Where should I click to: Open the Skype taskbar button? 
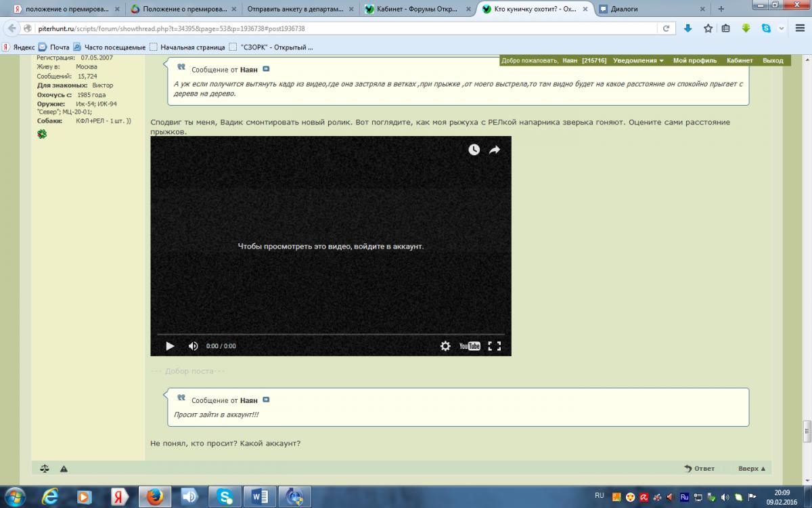point(225,496)
